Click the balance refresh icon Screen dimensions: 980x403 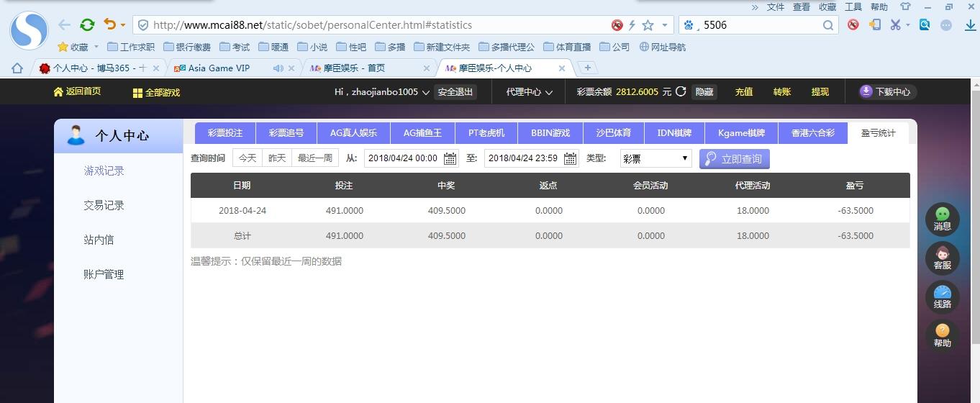pyautogui.click(x=680, y=92)
